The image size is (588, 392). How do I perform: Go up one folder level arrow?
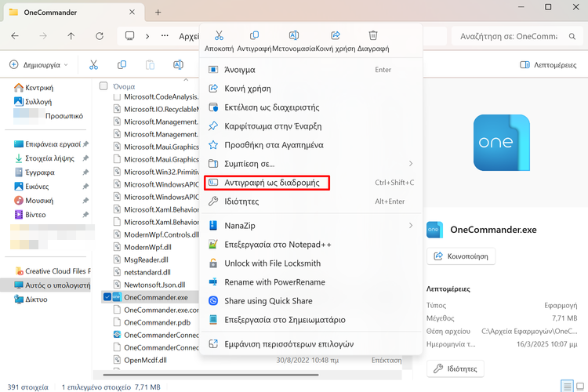[x=71, y=36]
